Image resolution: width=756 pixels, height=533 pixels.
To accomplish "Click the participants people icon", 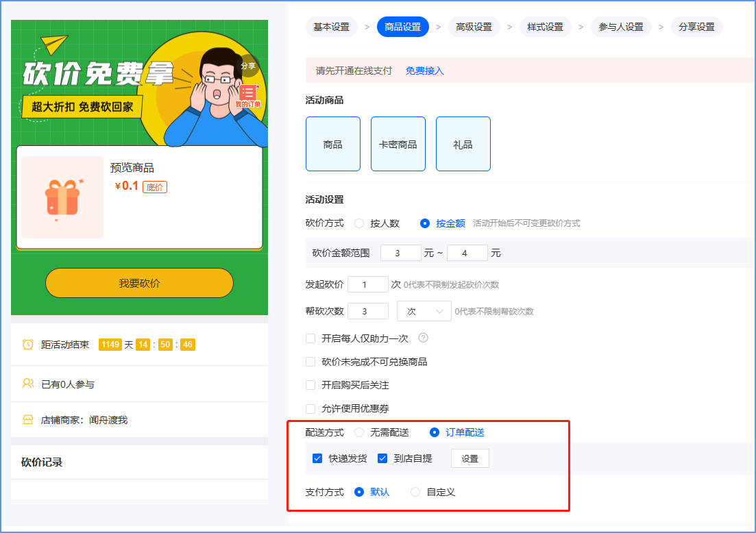I will (x=28, y=384).
